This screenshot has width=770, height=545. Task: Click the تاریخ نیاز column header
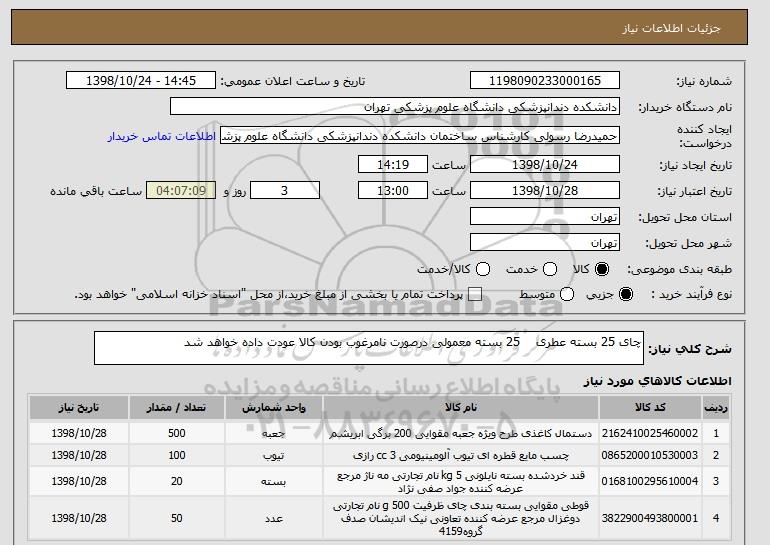tap(79, 408)
